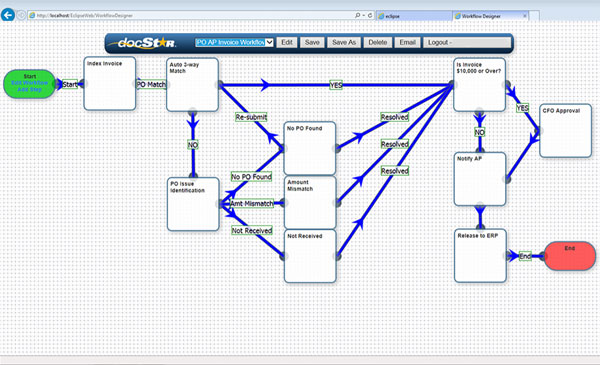The image size is (600, 365).
Task: Switch to the eclipse browser tab
Action: [414, 16]
